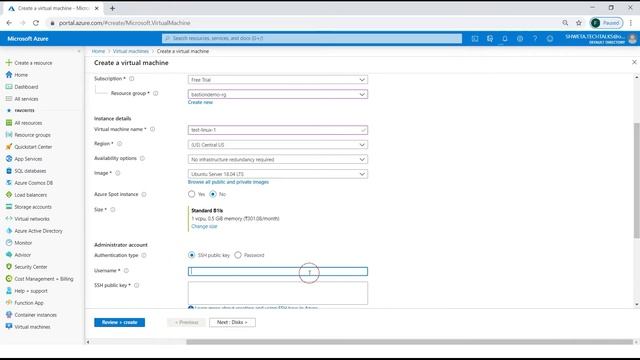Open Quickstart Center from the sidebar

[x=33, y=147]
